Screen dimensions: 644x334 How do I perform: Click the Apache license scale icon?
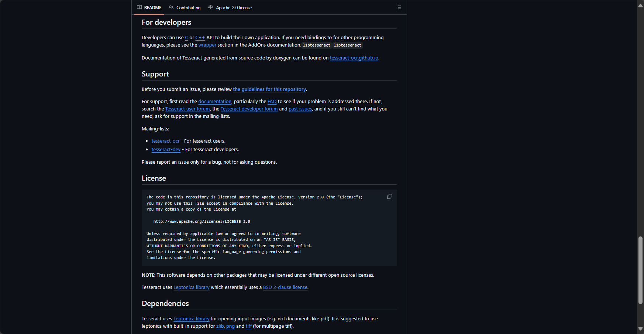[x=210, y=7]
